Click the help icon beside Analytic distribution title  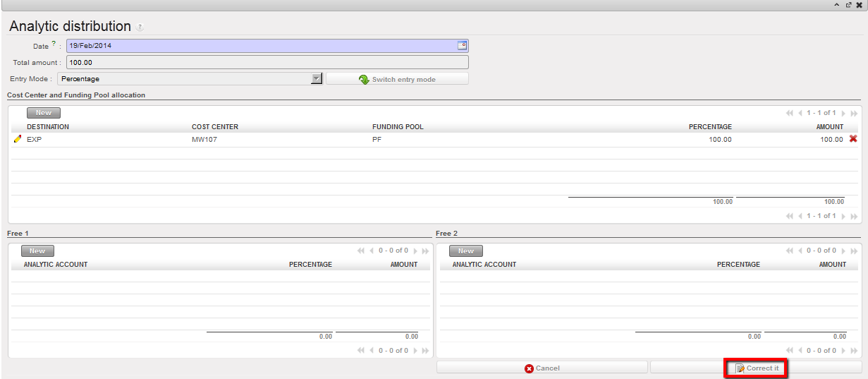point(140,28)
